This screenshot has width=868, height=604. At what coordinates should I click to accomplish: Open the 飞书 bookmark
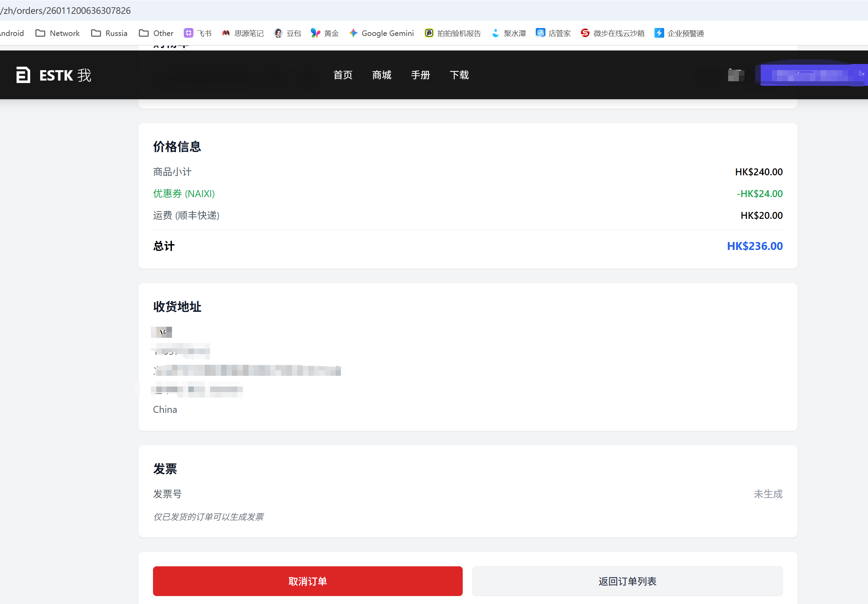(198, 33)
